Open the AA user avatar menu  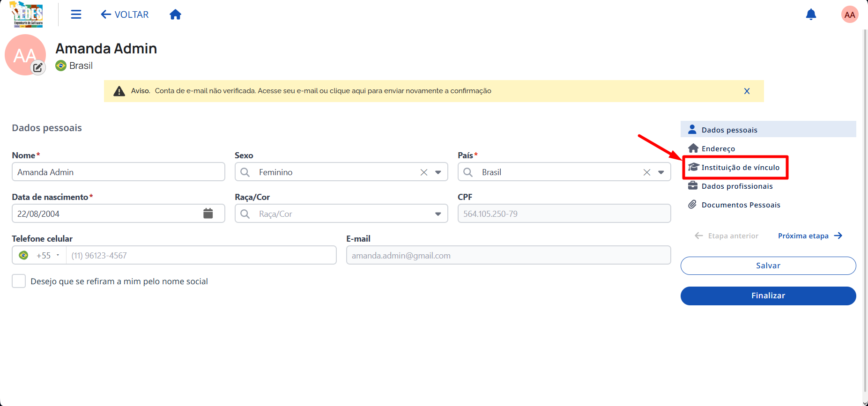[850, 15]
